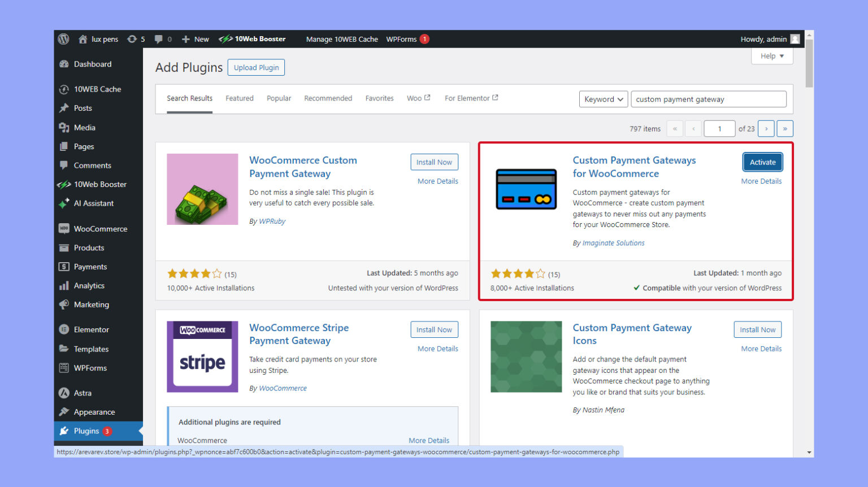This screenshot has width=868, height=487.
Task: Switch to the Featured plugins tab
Action: [x=240, y=98]
